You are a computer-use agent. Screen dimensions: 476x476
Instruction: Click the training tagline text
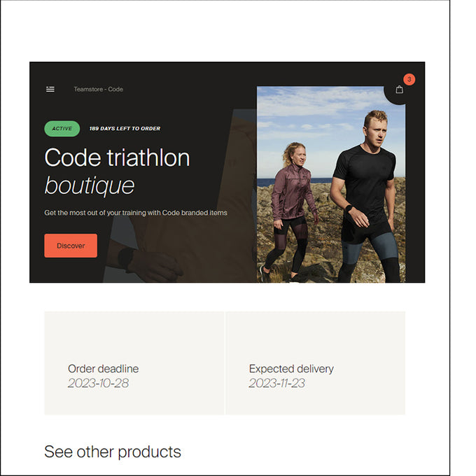136,213
